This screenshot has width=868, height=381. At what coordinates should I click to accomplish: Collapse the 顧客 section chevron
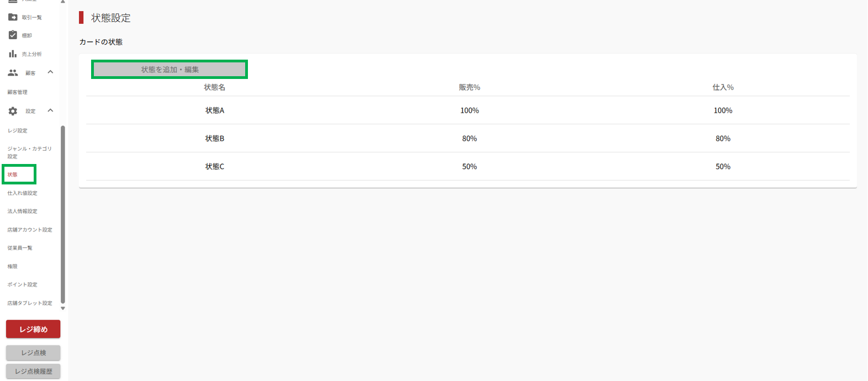50,72
